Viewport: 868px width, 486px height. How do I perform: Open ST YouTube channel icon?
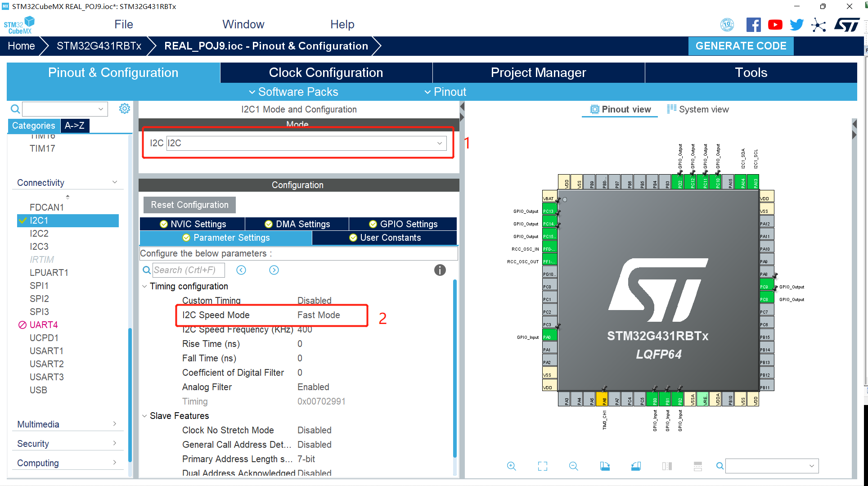pyautogui.click(x=775, y=25)
